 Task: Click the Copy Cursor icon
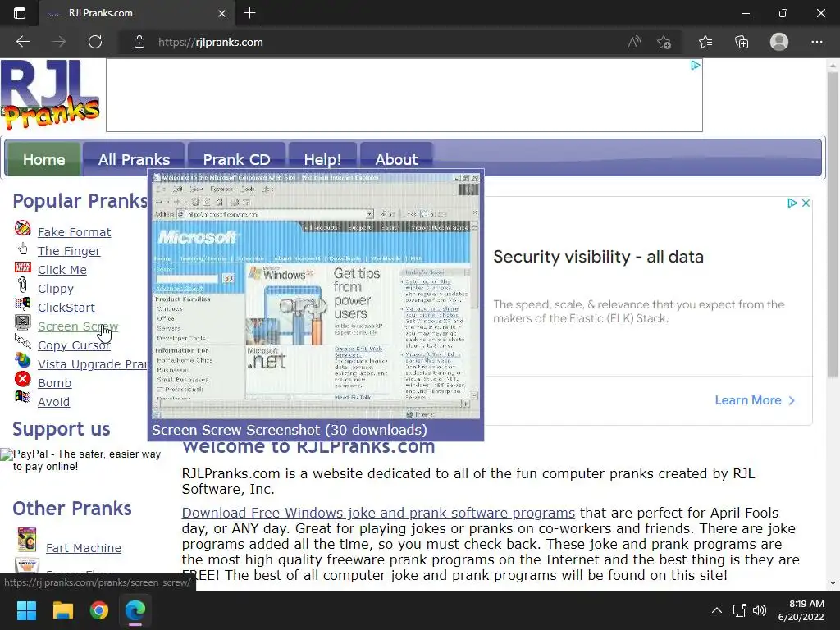[x=22, y=340]
